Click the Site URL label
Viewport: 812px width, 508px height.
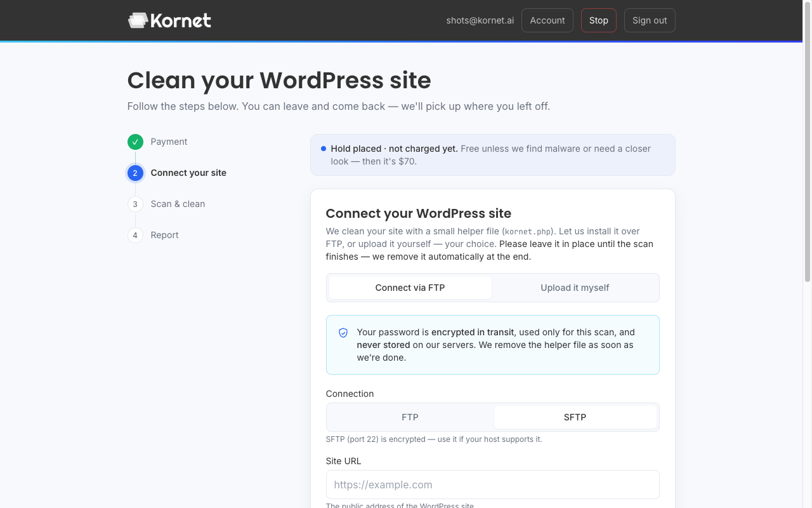tap(344, 461)
